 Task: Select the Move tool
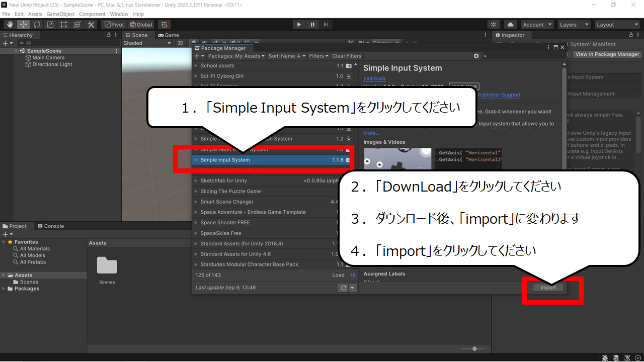coord(23,25)
